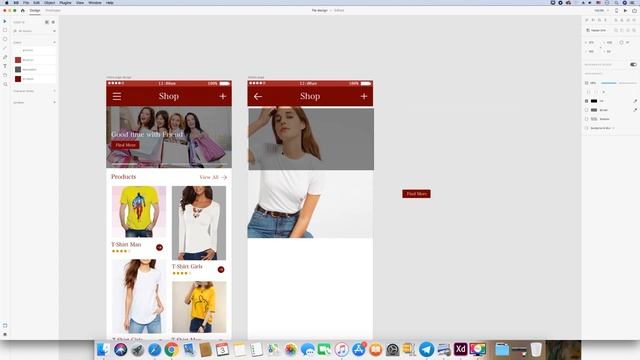Viewport: 640px width, 360px height.
Task: Select the Rectangle tool
Action: (x=5, y=30)
